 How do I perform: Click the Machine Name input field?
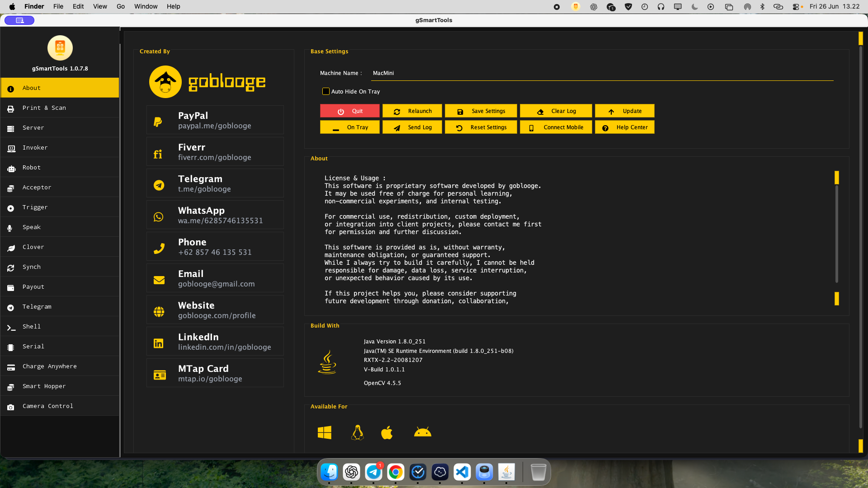pos(602,73)
